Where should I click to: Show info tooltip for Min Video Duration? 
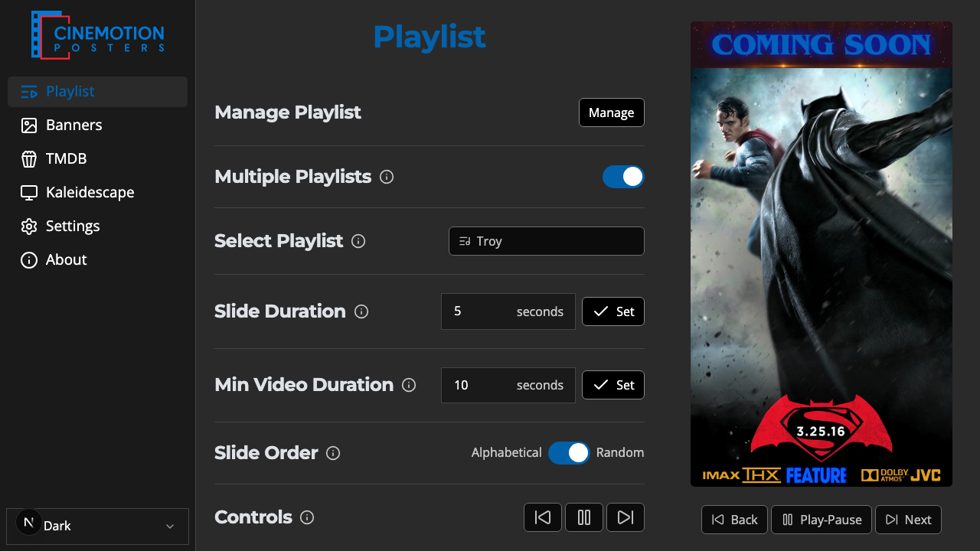point(409,386)
